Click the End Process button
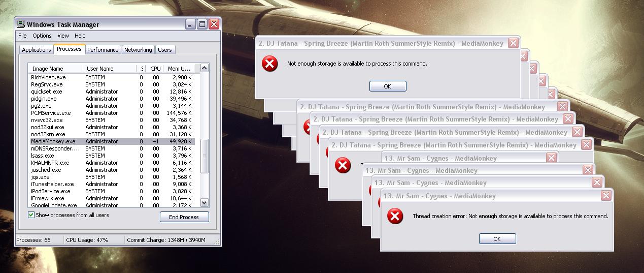Viewport: 644px width, 273px height. 184,217
